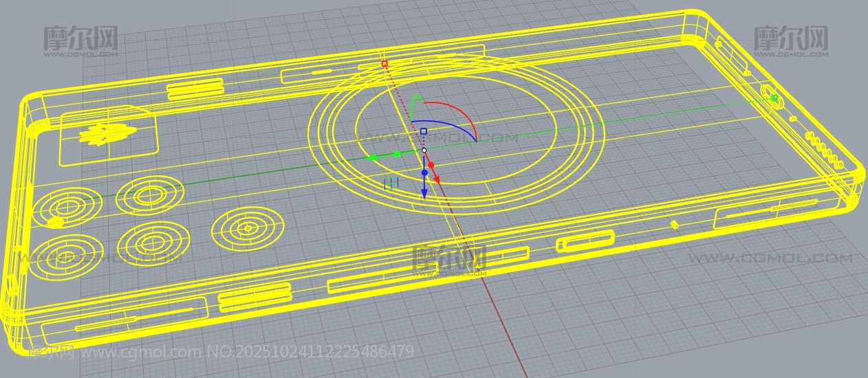This screenshot has height=378, width=868.
Task: Click the green square handle at right edge
Action: [774, 98]
